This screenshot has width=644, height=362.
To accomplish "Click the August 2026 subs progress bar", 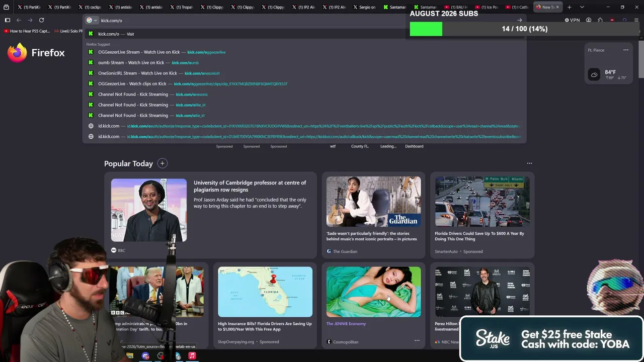I will tap(523, 29).
